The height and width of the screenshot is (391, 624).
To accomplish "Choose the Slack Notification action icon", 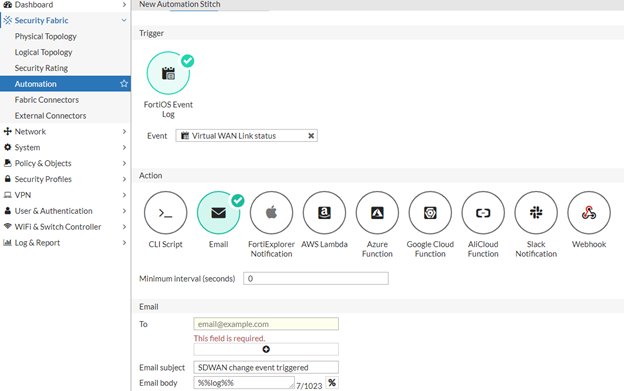I will click(x=536, y=213).
